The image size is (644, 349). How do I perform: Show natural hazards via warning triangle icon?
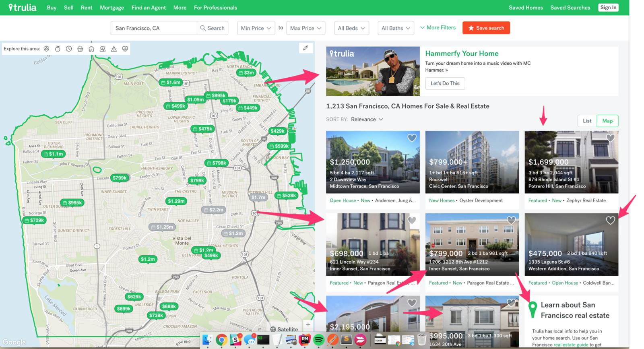pyautogui.click(x=114, y=49)
